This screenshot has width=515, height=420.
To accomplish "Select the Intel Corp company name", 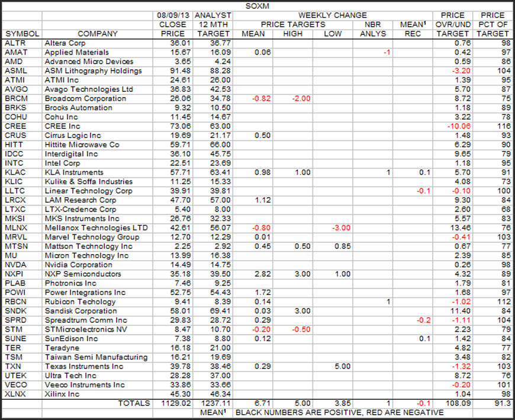I will click(62, 163).
